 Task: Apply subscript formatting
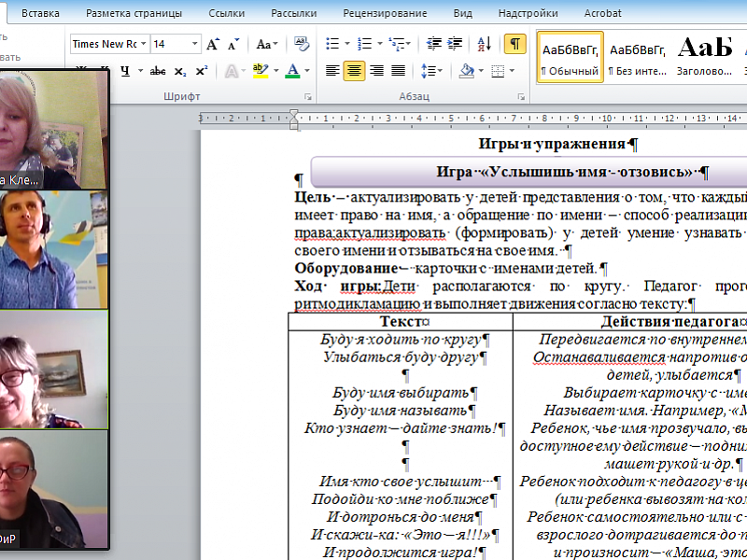click(180, 71)
